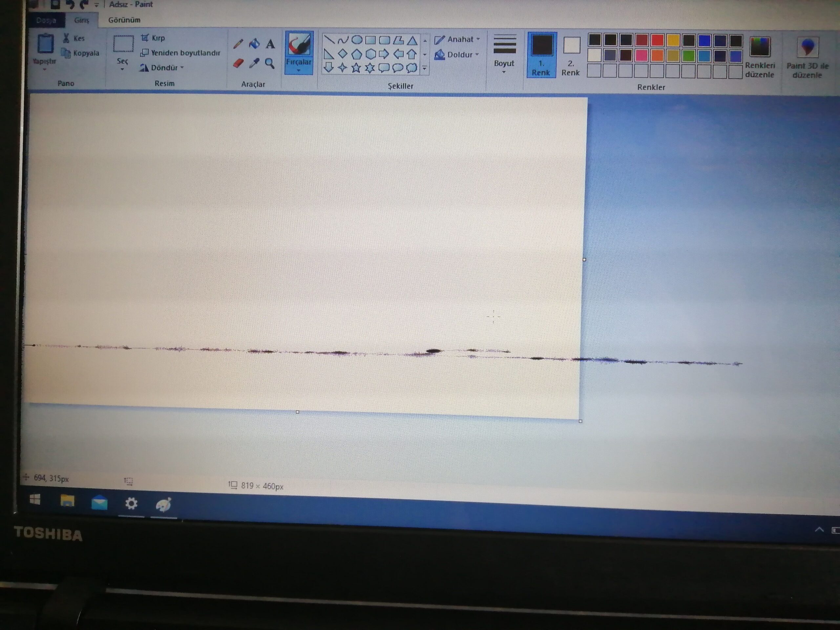Choose the Curve shape
The width and height of the screenshot is (840, 630).
(x=343, y=40)
